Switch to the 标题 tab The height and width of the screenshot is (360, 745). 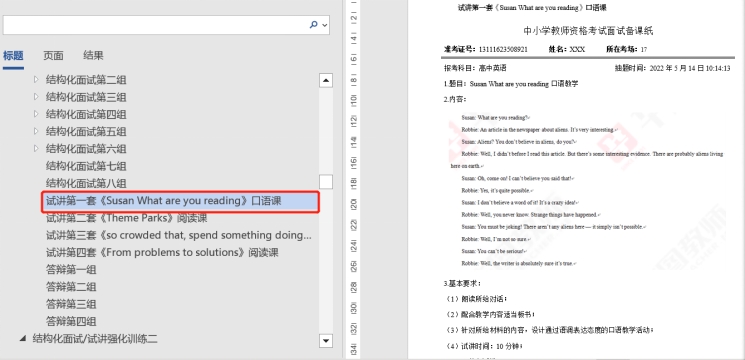coord(13,56)
